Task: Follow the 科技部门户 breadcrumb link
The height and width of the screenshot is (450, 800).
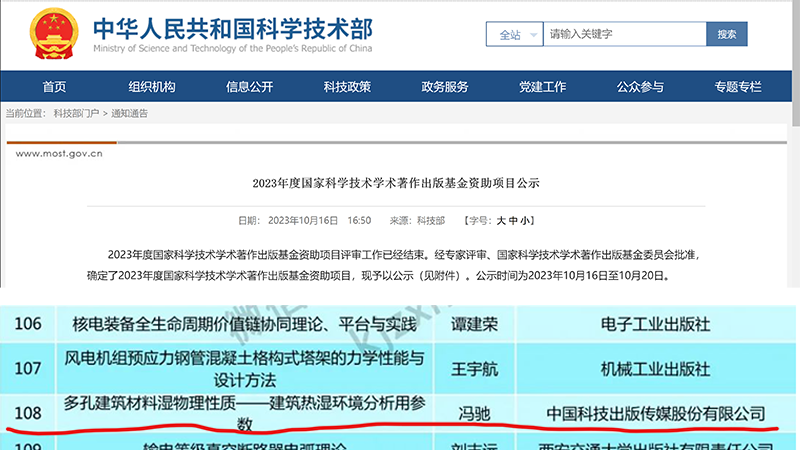Action: 76,113
